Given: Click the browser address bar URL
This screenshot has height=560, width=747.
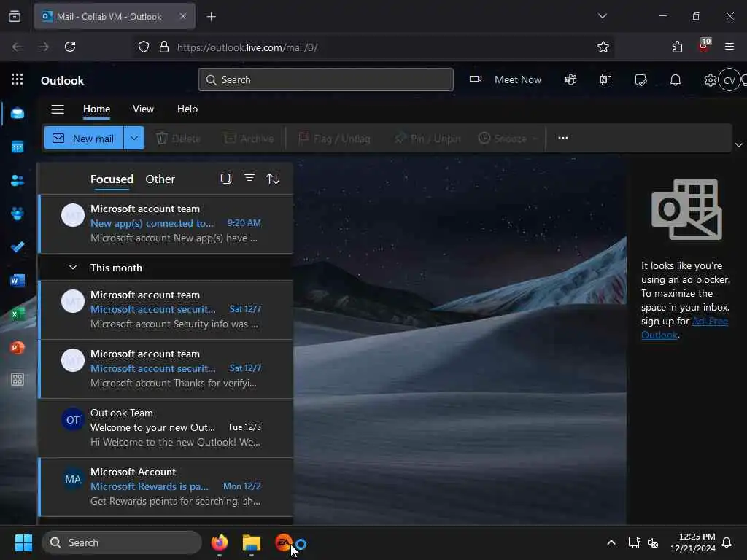Looking at the screenshot, I should click(x=247, y=47).
